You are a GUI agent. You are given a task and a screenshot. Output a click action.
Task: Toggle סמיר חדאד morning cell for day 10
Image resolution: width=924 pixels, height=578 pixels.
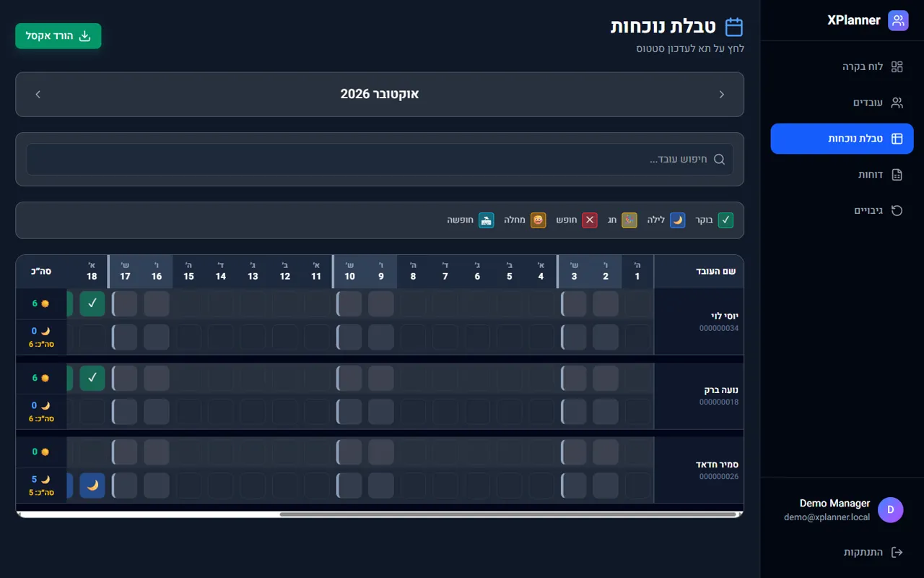point(349,452)
